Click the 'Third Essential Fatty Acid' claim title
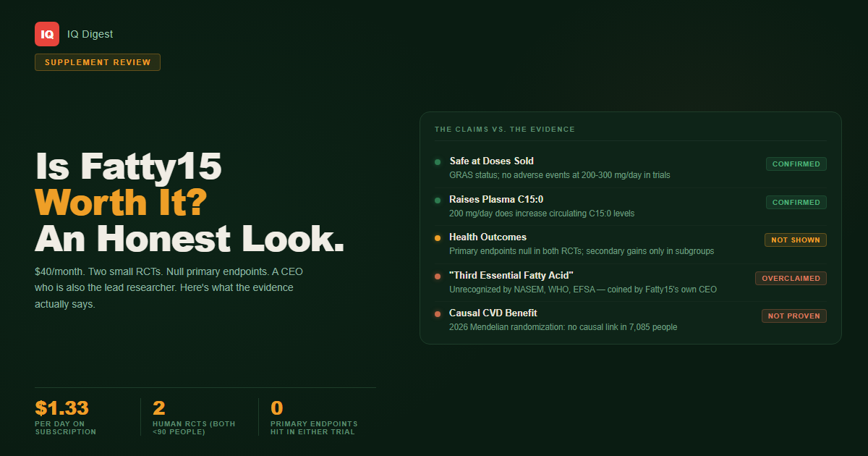868x456 pixels. pyautogui.click(x=511, y=275)
